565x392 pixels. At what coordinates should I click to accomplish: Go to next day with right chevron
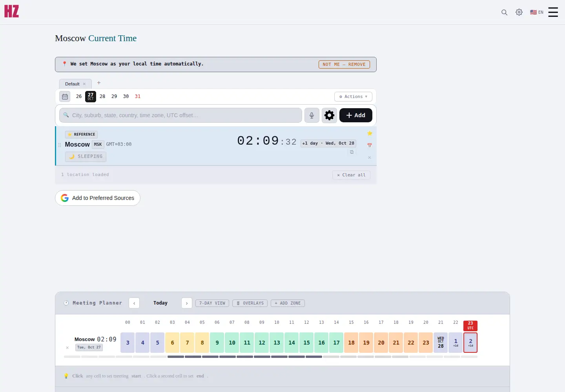click(187, 303)
